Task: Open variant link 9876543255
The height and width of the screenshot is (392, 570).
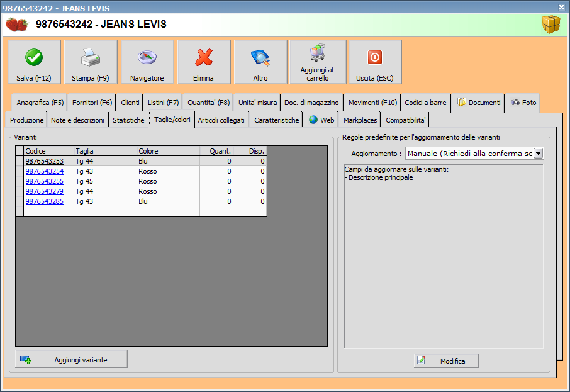Action: click(44, 181)
